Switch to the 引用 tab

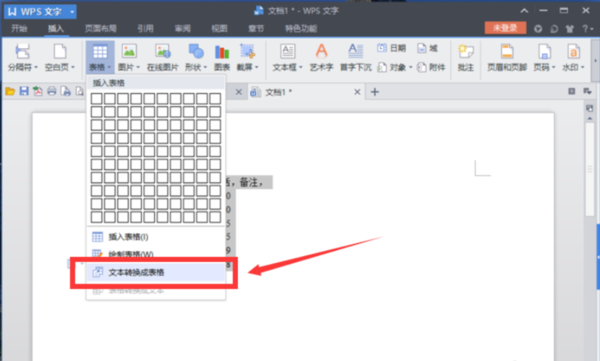(x=145, y=28)
